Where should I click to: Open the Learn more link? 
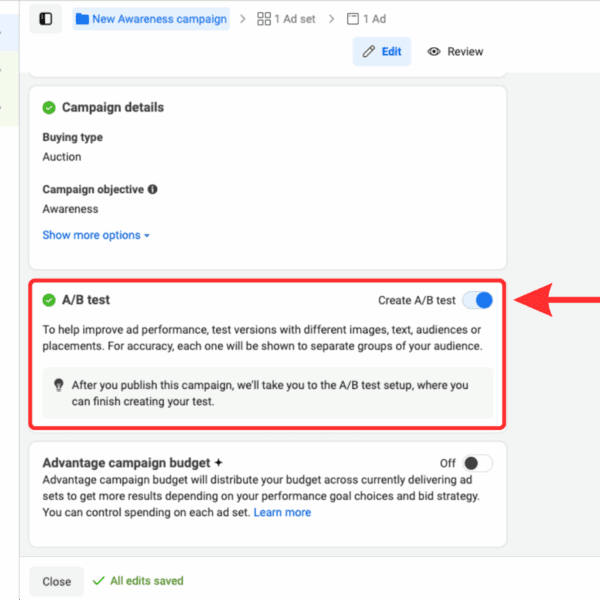point(282,512)
